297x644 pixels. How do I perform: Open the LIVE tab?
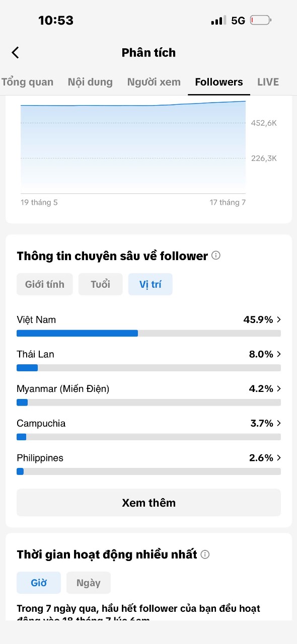pos(268,82)
